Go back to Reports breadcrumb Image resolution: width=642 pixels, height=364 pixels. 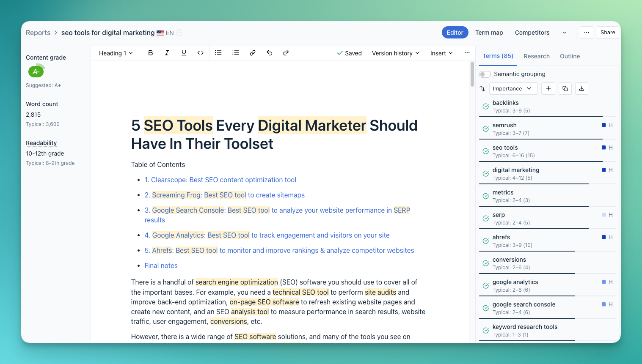click(38, 33)
